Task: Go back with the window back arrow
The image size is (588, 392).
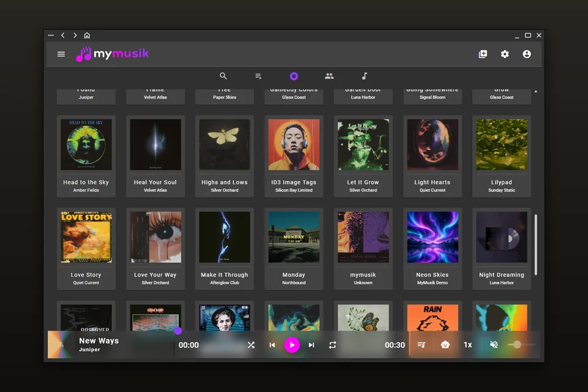Action: point(62,36)
